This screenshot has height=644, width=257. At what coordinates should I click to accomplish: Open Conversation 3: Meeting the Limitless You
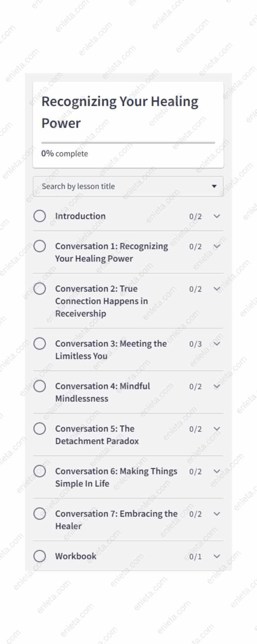pos(111,349)
